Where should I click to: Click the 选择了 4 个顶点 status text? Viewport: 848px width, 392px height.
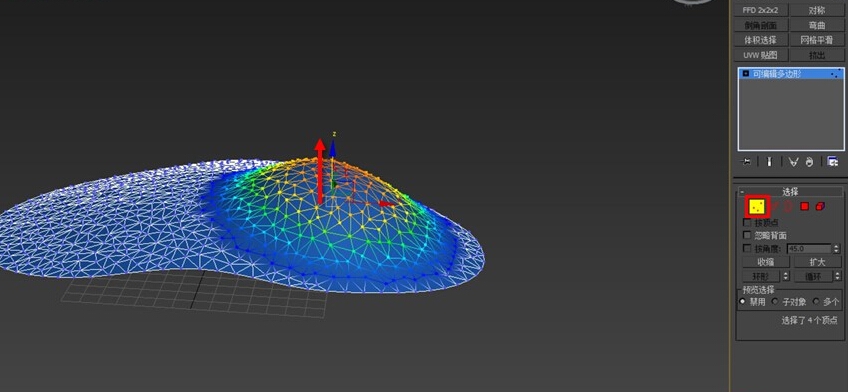tap(811, 320)
